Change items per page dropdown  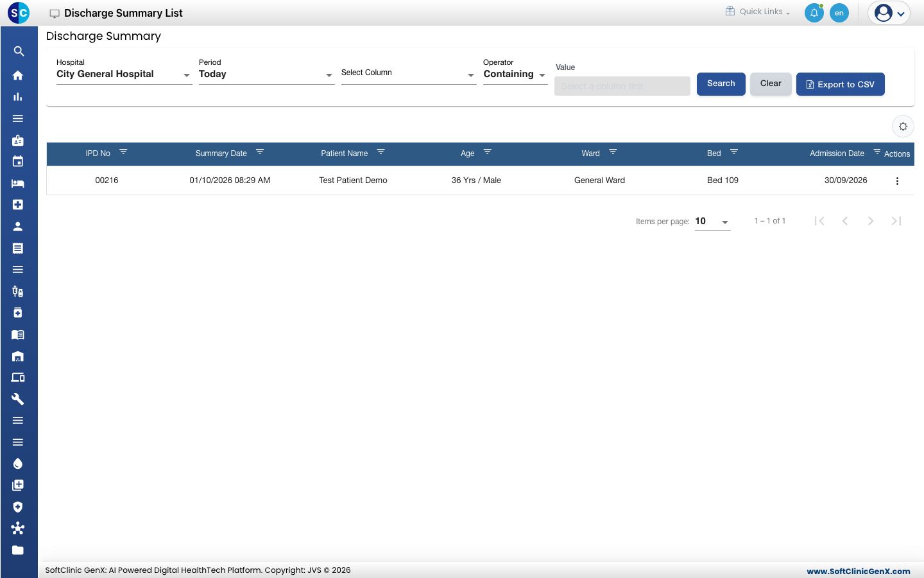(x=712, y=222)
